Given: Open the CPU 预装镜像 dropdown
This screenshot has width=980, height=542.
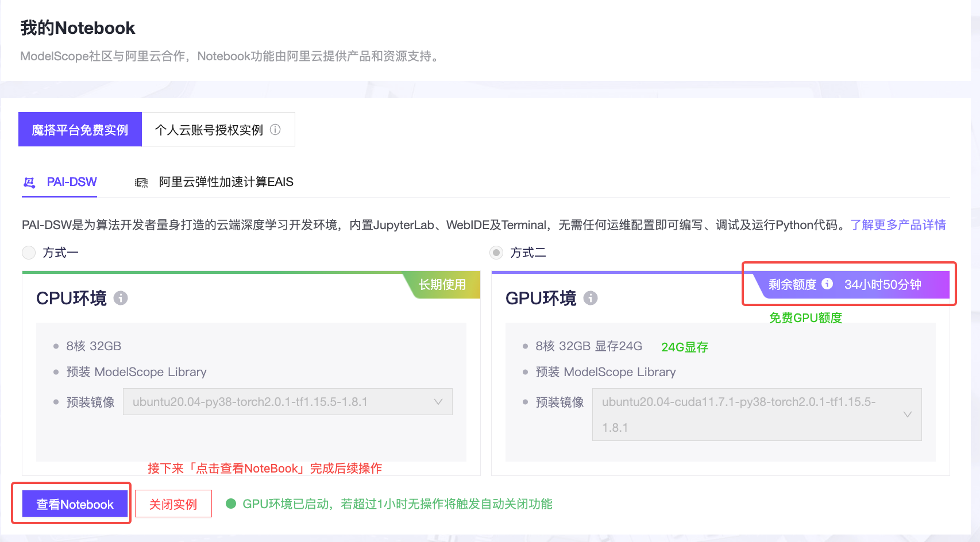Looking at the screenshot, I should pos(287,402).
